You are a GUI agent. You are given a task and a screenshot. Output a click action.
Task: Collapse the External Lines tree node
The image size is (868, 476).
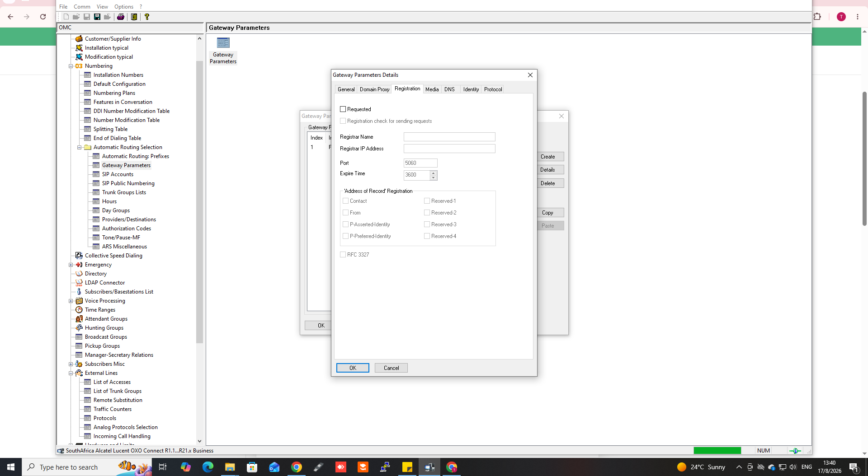tap(71, 373)
